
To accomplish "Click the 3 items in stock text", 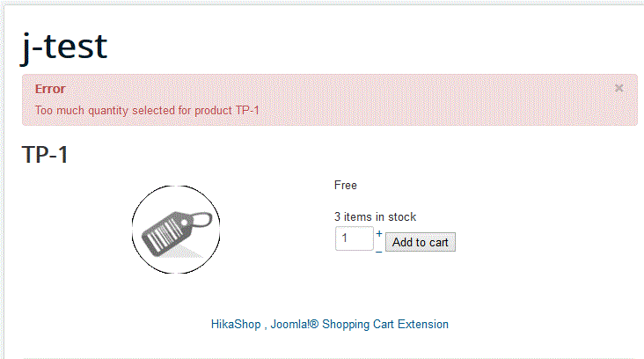I will pos(375,216).
